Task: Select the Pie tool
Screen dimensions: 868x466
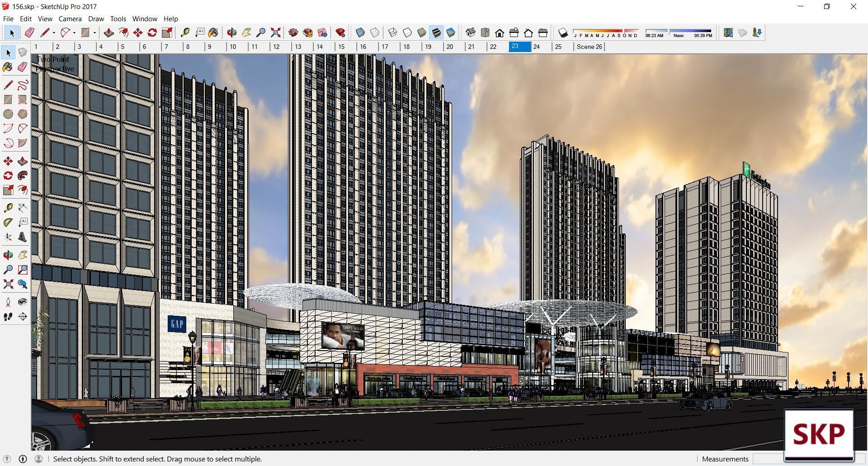Action: click(23, 143)
